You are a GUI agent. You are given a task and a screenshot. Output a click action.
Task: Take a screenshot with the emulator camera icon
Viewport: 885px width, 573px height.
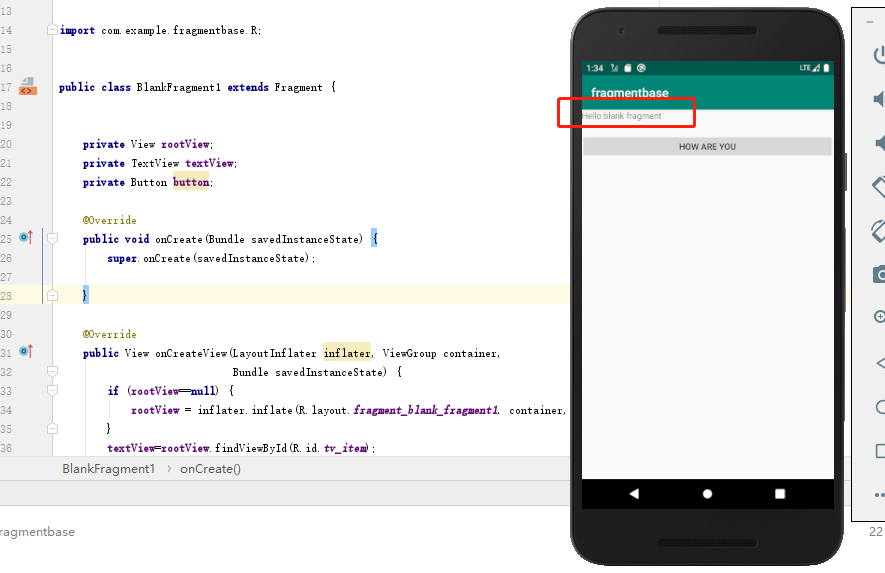pos(879,274)
